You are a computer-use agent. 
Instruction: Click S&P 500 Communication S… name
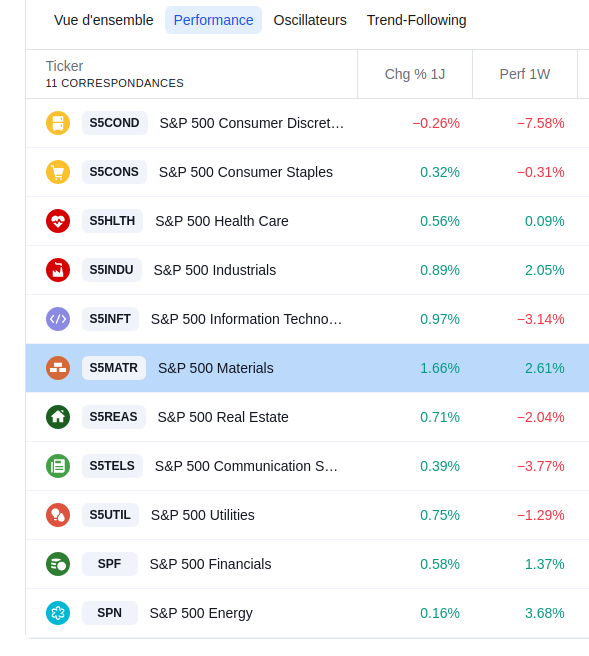(246, 466)
